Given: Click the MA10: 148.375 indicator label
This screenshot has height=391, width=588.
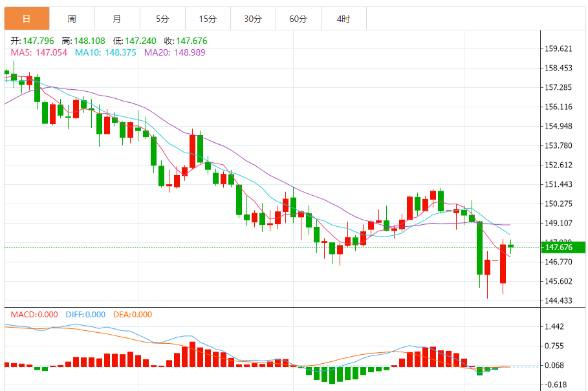Looking at the screenshot, I should click(105, 52).
